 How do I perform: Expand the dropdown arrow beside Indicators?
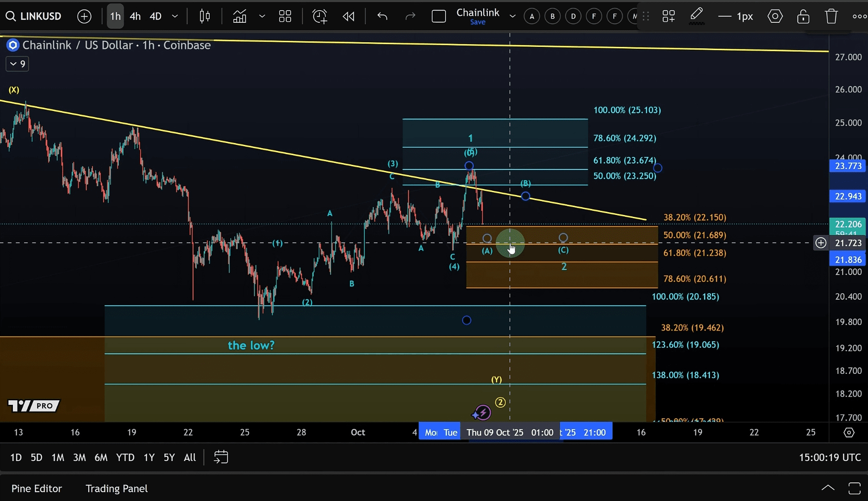click(x=262, y=16)
